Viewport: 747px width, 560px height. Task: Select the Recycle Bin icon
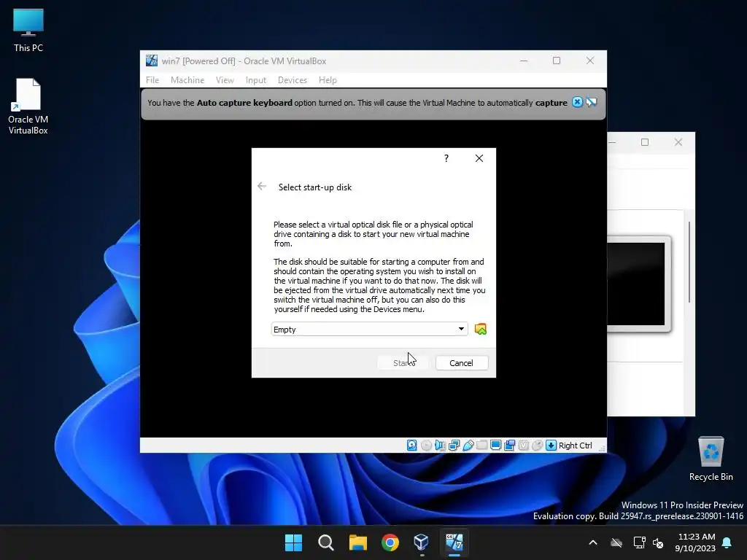coord(711,459)
